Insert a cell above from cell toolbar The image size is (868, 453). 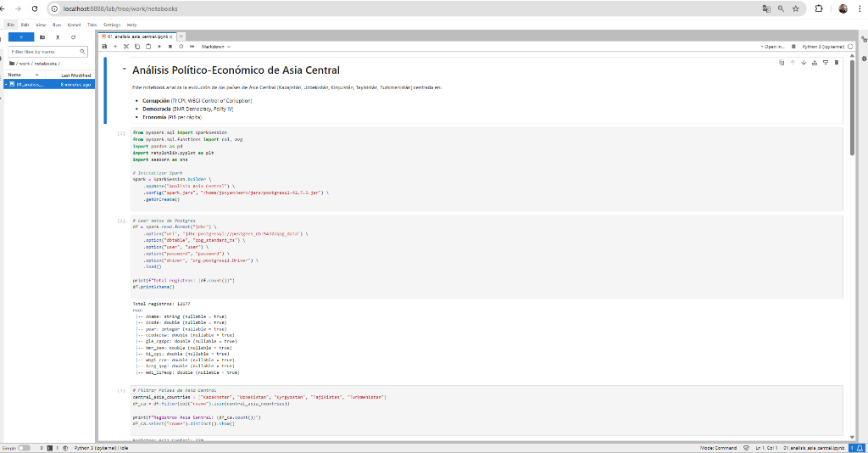(815, 63)
